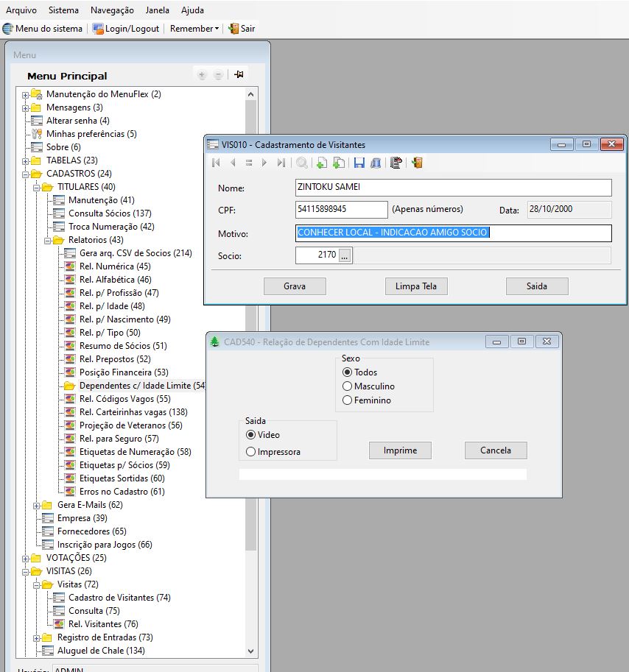Open Socio lookup with ellipsis button
The height and width of the screenshot is (672, 629).
(345, 255)
